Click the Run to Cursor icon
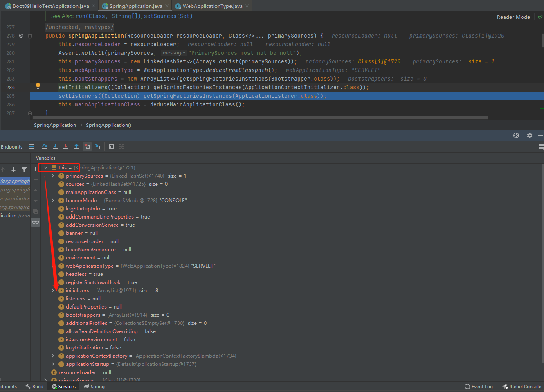The width and height of the screenshot is (544, 392). point(98,146)
